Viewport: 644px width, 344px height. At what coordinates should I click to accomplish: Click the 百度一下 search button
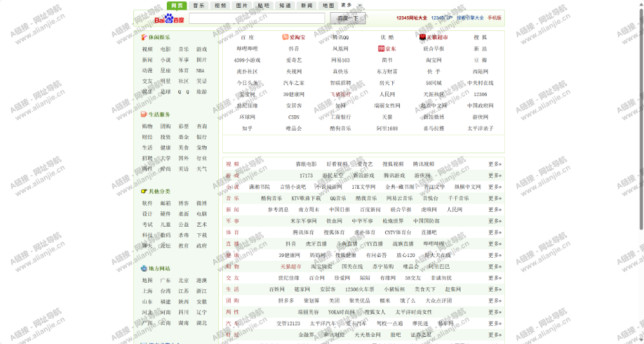[348, 19]
